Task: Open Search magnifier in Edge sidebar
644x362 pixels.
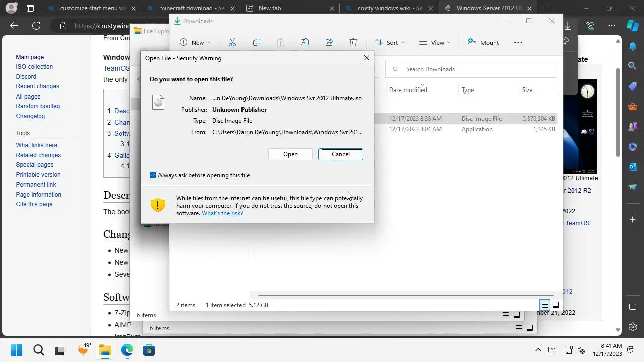Action: click(x=633, y=66)
